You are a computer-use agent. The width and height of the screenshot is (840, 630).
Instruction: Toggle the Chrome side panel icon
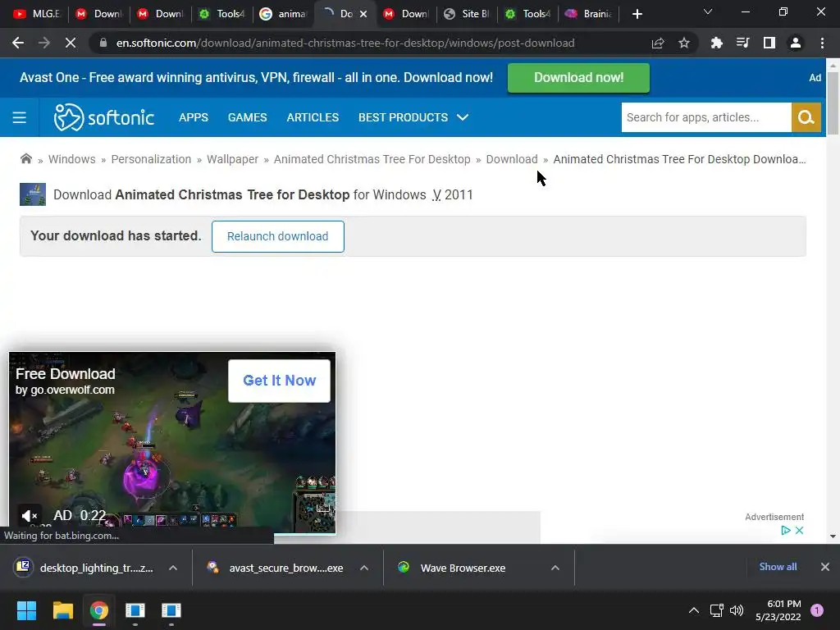pyautogui.click(x=769, y=43)
